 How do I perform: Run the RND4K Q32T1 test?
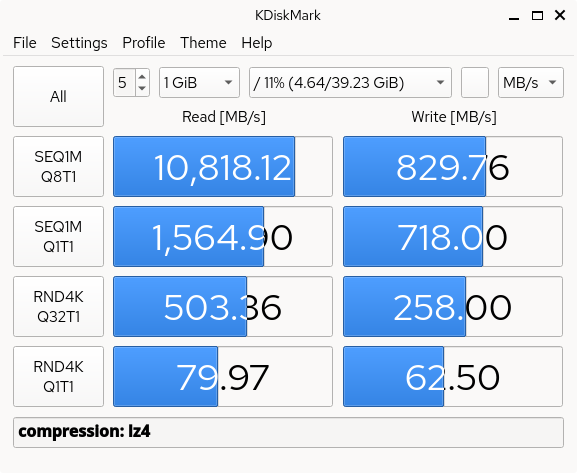(58, 306)
